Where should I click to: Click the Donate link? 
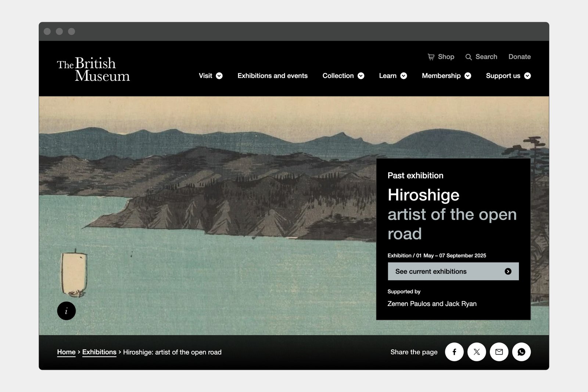pyautogui.click(x=520, y=57)
